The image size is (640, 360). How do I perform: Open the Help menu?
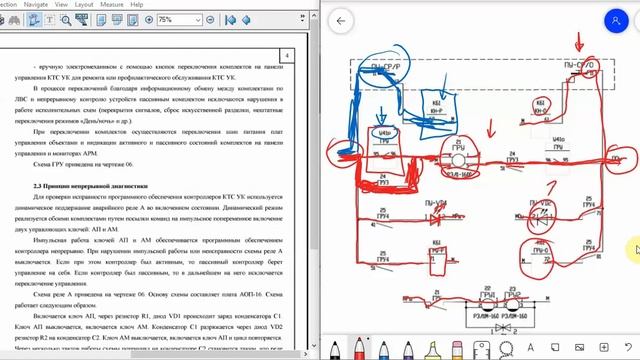click(x=136, y=4)
